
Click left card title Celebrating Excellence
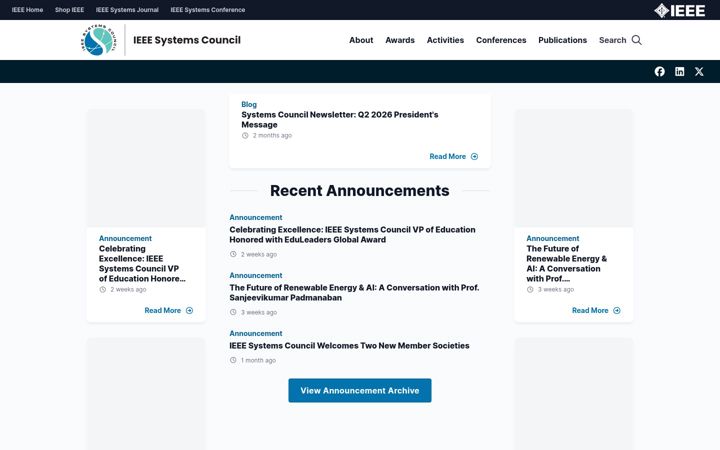click(142, 264)
